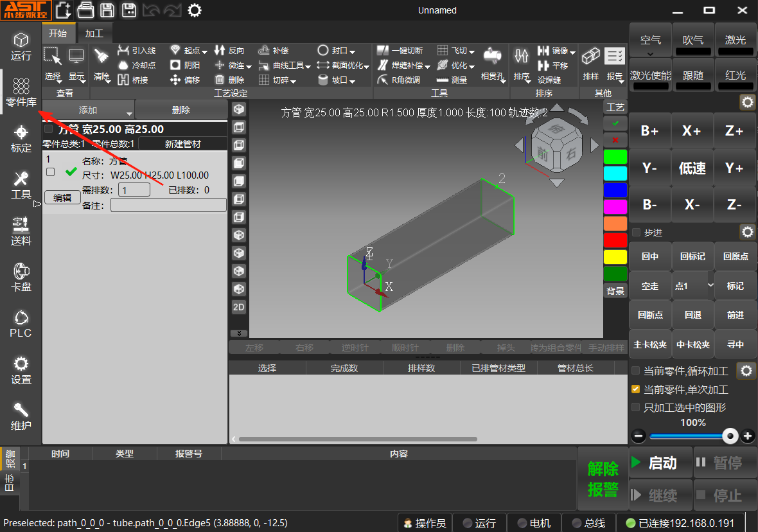Uncheck 当前零件,单次加工 option

[x=636, y=389]
